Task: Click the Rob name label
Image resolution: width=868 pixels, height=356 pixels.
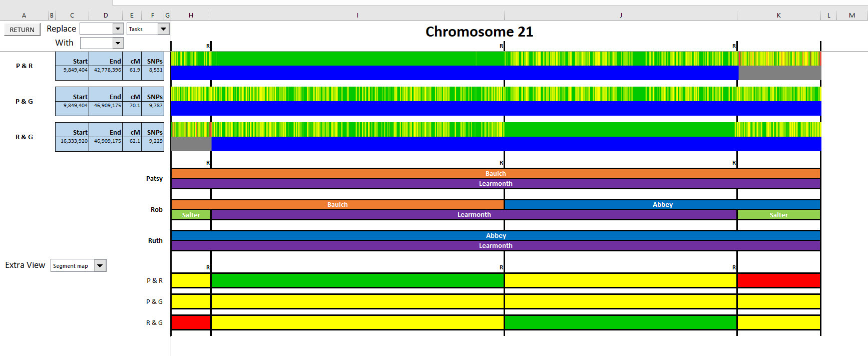Action: [x=157, y=209]
